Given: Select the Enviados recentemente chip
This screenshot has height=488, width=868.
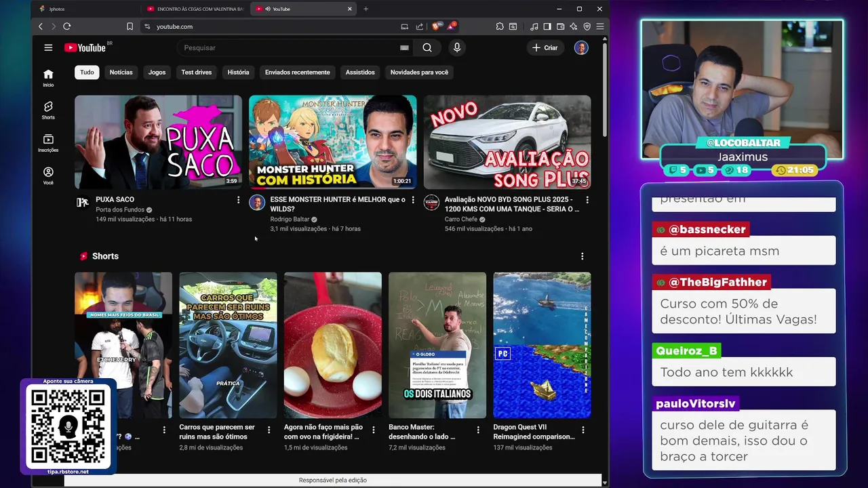Looking at the screenshot, I should coord(297,72).
